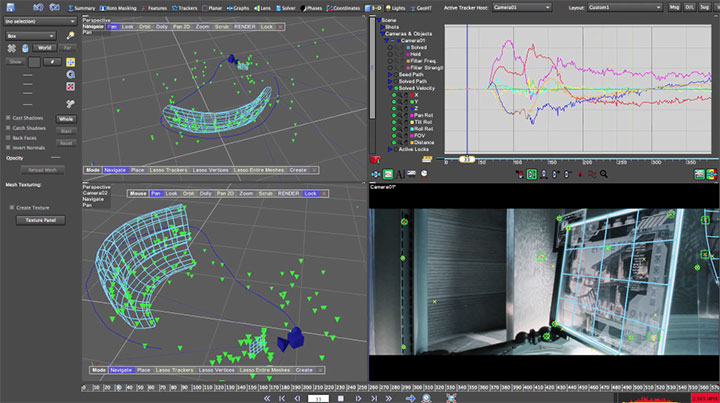This screenshot has width=720, height=403.
Task: Open the Box mesh type dropdown
Action: [31, 36]
